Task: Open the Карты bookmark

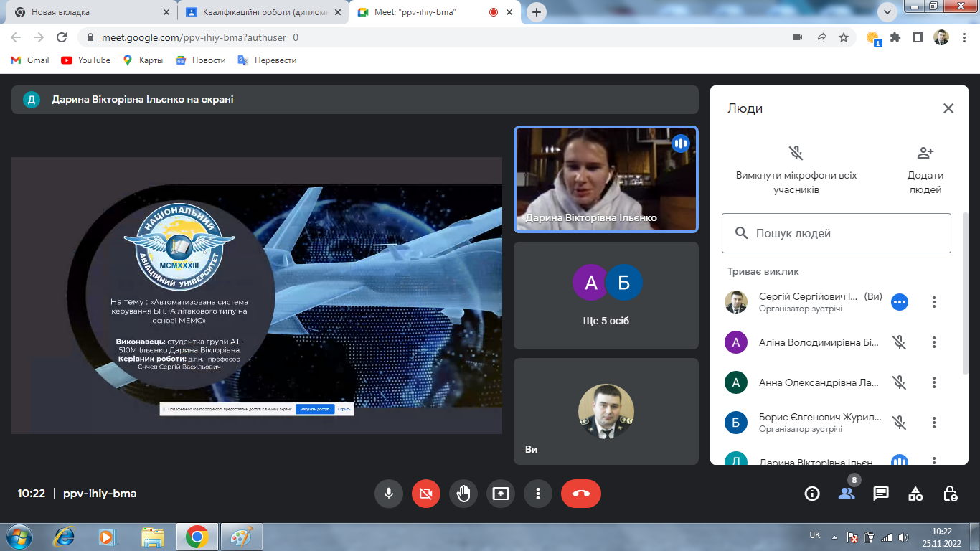Action: pyautogui.click(x=143, y=60)
